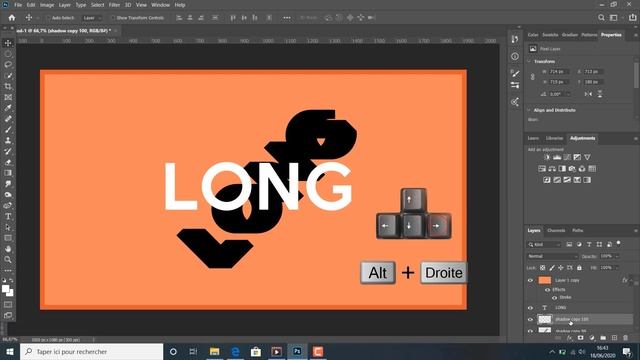640x360 pixels.
Task: Open the Filter menu
Action: click(x=114, y=5)
